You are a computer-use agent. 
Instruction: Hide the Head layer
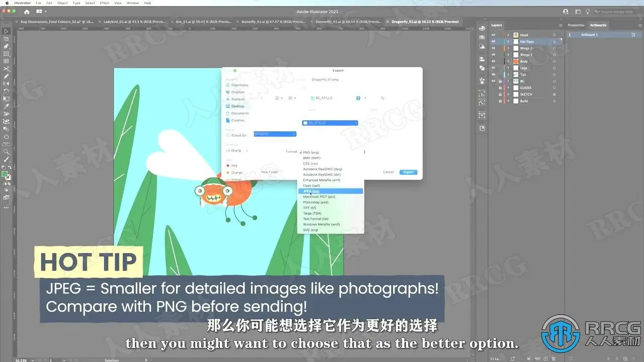point(493,35)
